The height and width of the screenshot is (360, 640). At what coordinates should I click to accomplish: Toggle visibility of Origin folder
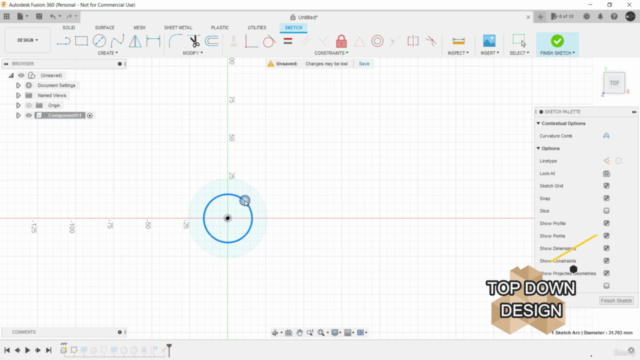[29, 105]
